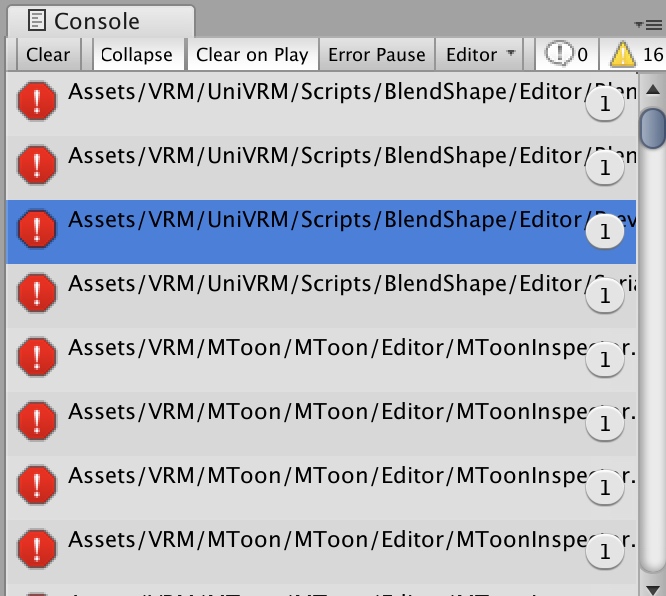Click the error icon on the first MToonInspector entry
The image size is (666, 596).
[38, 358]
